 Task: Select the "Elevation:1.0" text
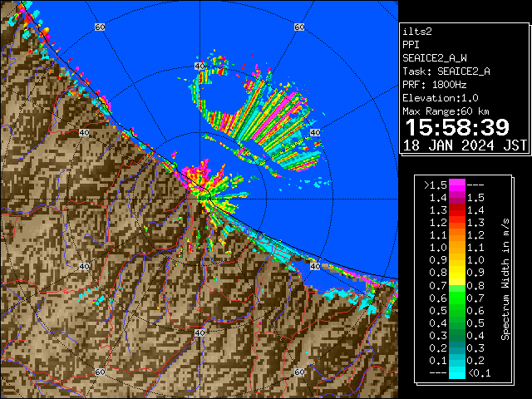coord(441,98)
